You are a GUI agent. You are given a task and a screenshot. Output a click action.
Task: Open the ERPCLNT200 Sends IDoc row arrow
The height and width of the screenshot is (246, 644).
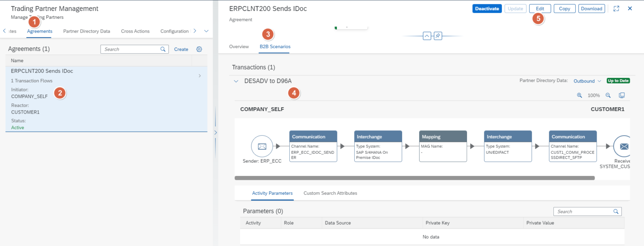[200, 76]
